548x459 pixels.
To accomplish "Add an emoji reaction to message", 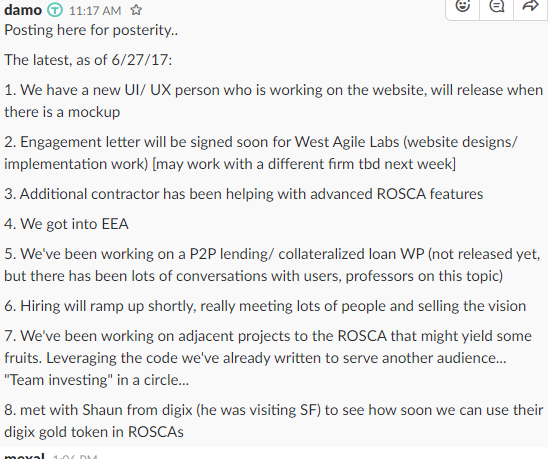I will (x=463, y=6).
